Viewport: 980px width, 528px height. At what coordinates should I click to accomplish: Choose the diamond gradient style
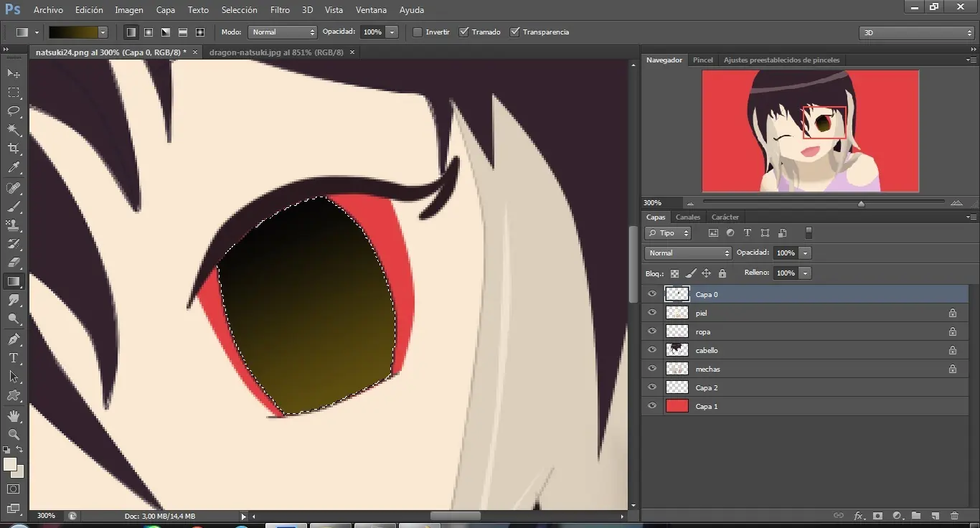click(200, 32)
